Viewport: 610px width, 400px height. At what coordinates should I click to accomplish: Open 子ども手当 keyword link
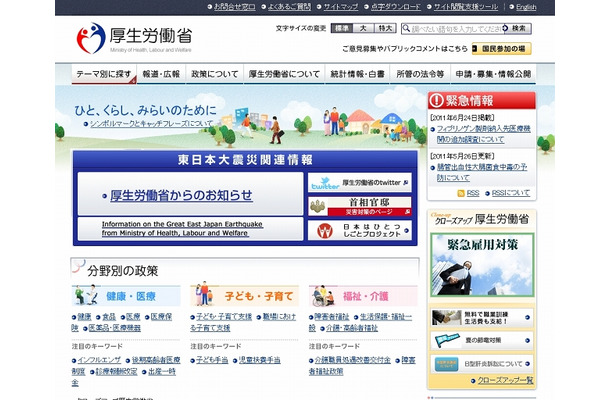pyautogui.click(x=212, y=360)
